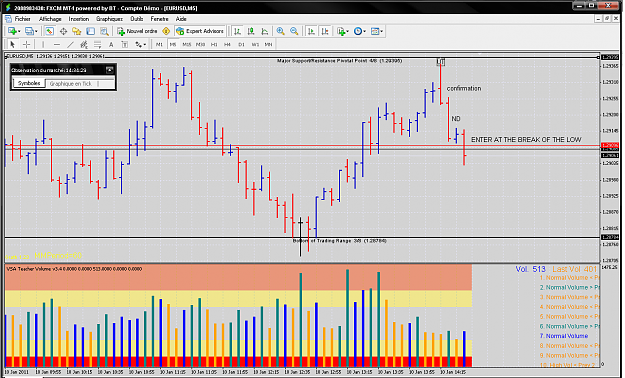This screenshot has width=625, height=378.
Task: Switch chart to candlesticks icon
Action: pyautogui.click(x=251, y=31)
